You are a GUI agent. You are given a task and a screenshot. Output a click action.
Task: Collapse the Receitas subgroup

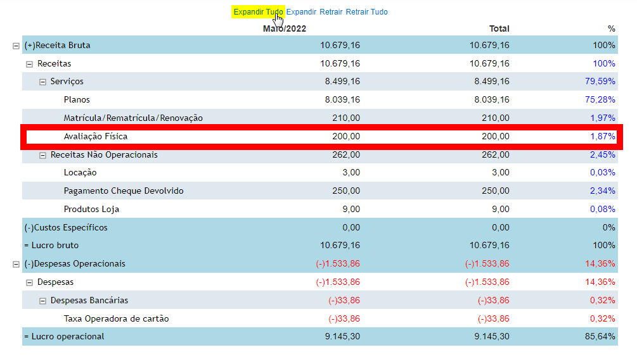pos(29,64)
